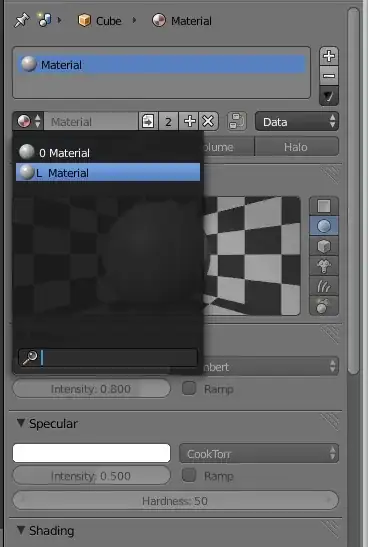Switch to the Halo material type
Screen dimensions: 368x547
tap(296, 147)
